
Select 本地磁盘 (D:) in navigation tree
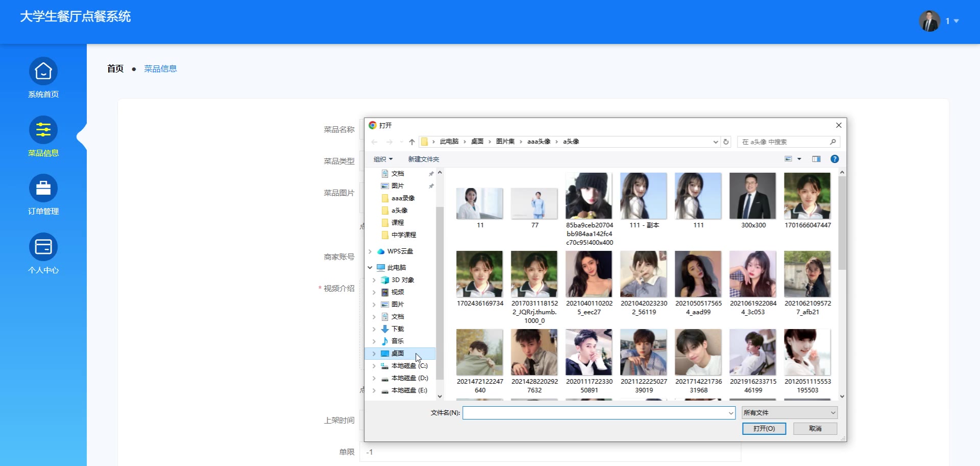pyautogui.click(x=409, y=378)
